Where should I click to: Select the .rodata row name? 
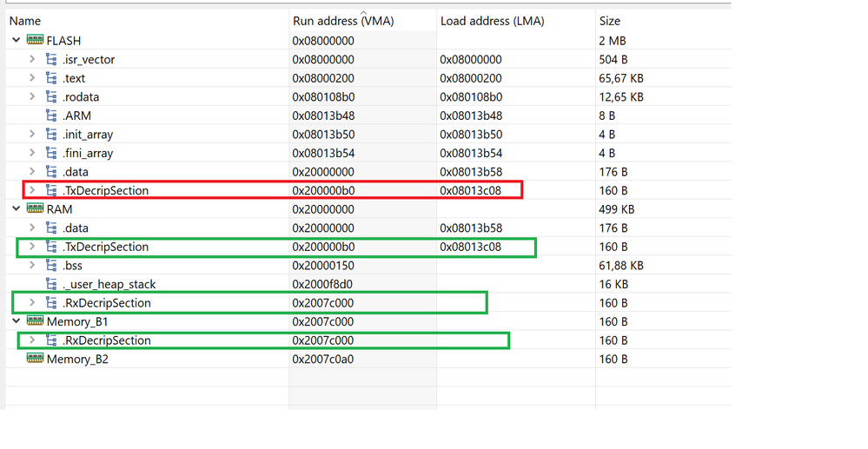pyautogui.click(x=80, y=97)
